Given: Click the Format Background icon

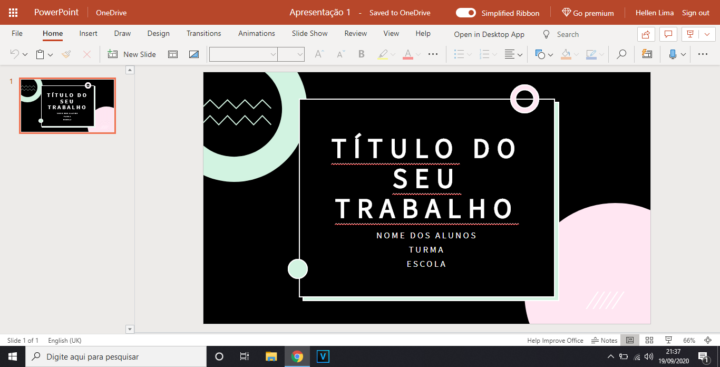Looking at the screenshot, I should point(194,54).
